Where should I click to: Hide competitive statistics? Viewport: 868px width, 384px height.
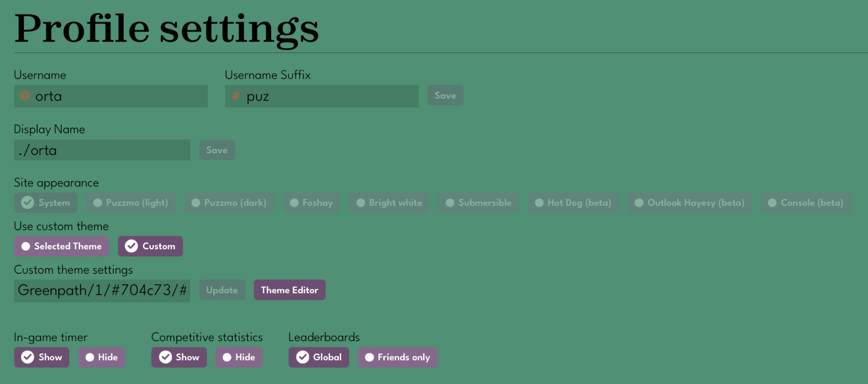239,357
